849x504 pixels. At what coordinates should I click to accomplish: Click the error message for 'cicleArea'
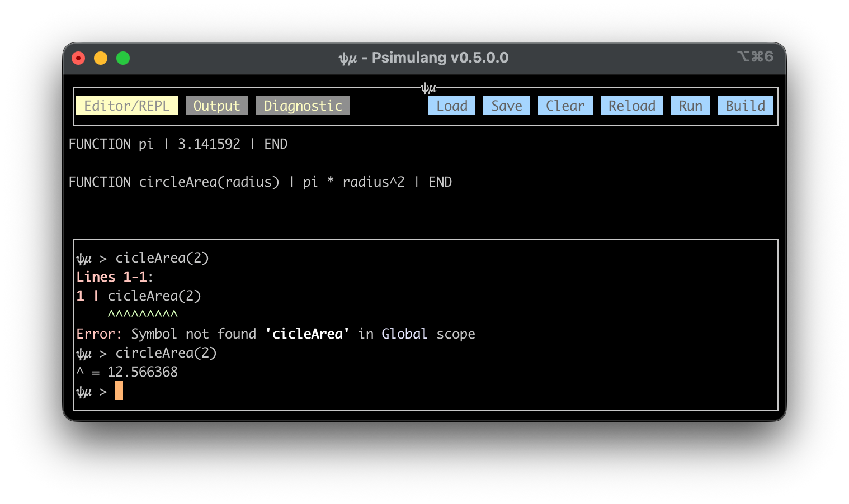point(275,334)
